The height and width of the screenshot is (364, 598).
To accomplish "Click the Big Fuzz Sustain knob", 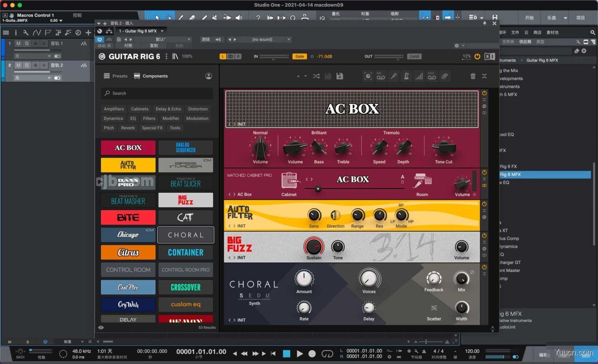I will point(314,247).
